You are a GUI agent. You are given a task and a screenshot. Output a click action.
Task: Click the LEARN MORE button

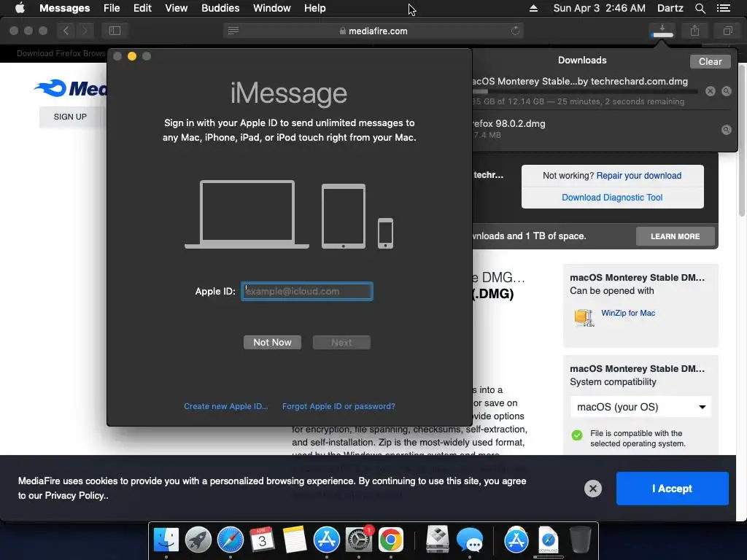tap(675, 236)
